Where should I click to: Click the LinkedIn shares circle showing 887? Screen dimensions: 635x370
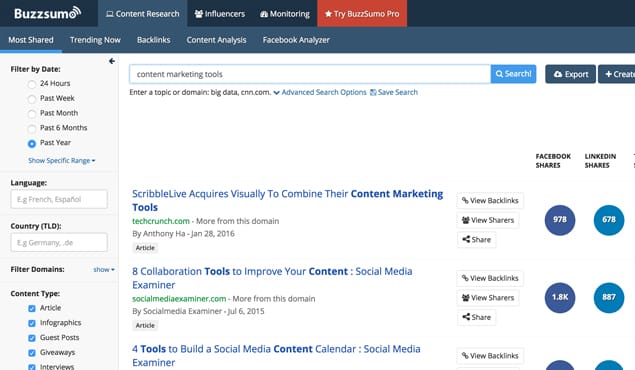(609, 298)
